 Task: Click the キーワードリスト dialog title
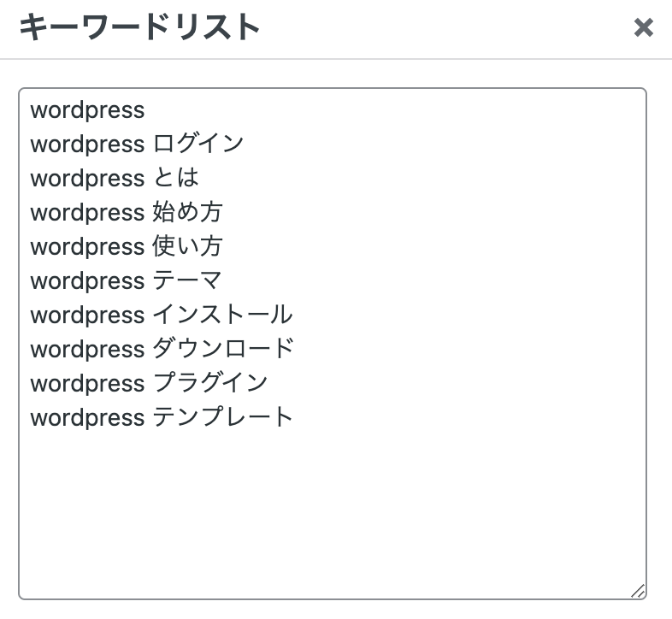(x=139, y=27)
